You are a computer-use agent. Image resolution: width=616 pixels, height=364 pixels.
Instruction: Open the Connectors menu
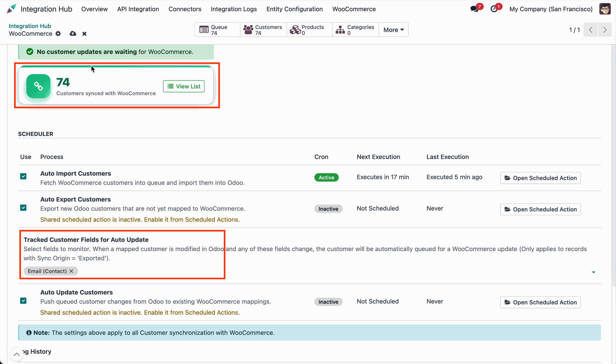(x=185, y=9)
